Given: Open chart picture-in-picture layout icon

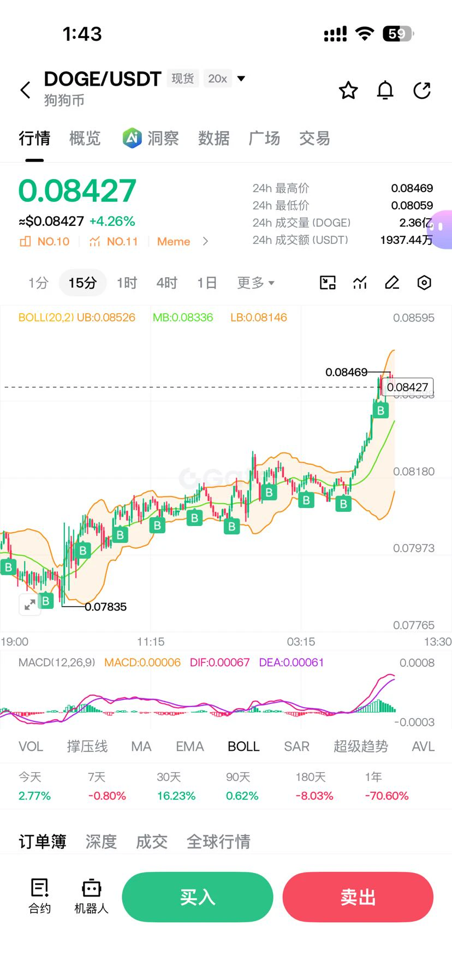Looking at the screenshot, I should (x=328, y=283).
